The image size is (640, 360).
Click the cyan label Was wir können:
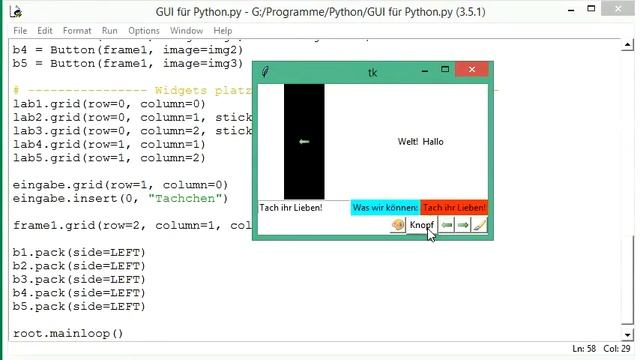point(385,208)
